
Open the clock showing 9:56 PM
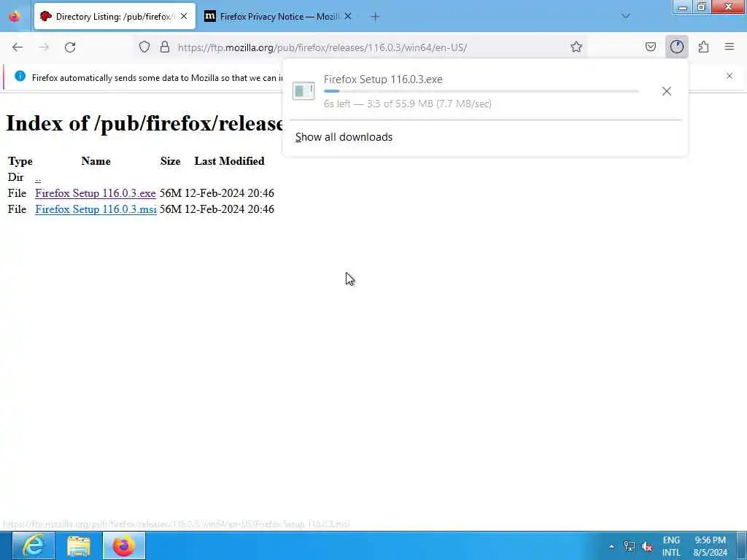[x=711, y=546]
